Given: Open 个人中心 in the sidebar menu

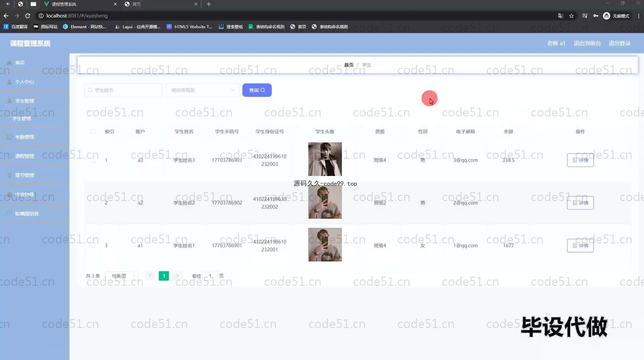Looking at the screenshot, I should click(24, 82).
